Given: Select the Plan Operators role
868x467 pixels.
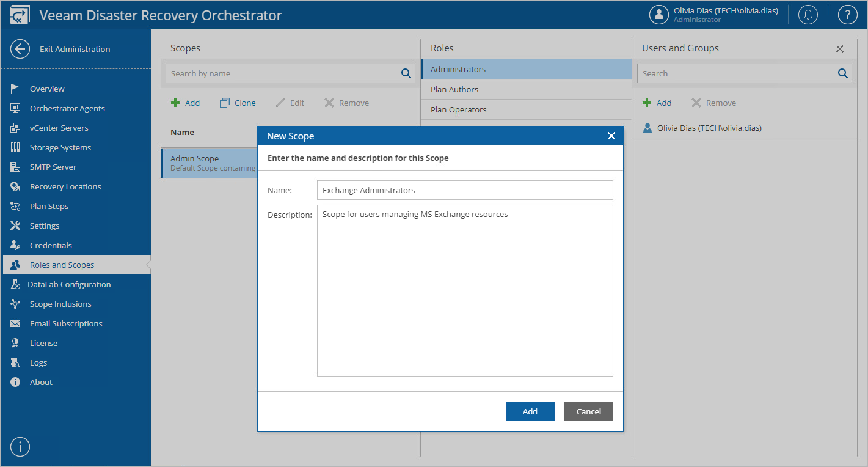Looking at the screenshot, I should (x=526, y=109).
